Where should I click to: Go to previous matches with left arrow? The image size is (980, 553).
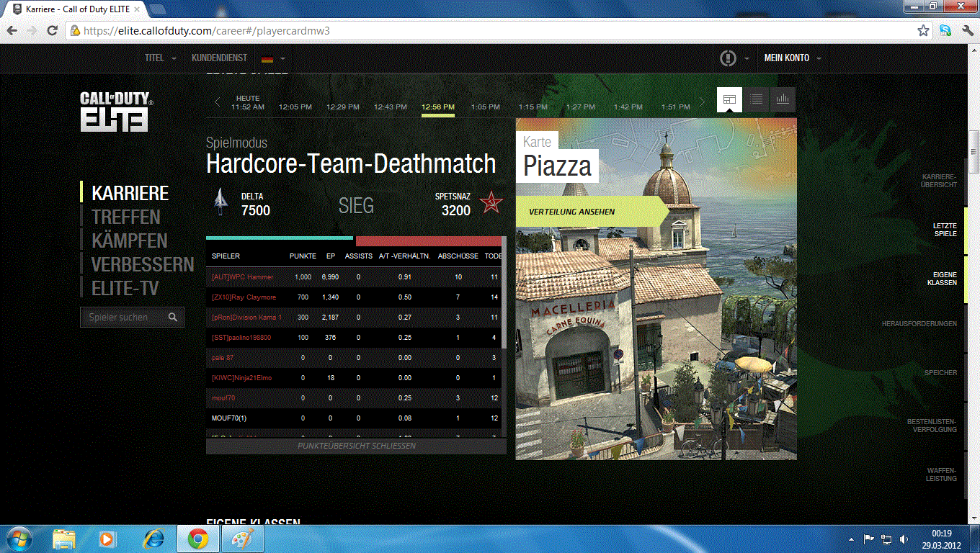217,102
